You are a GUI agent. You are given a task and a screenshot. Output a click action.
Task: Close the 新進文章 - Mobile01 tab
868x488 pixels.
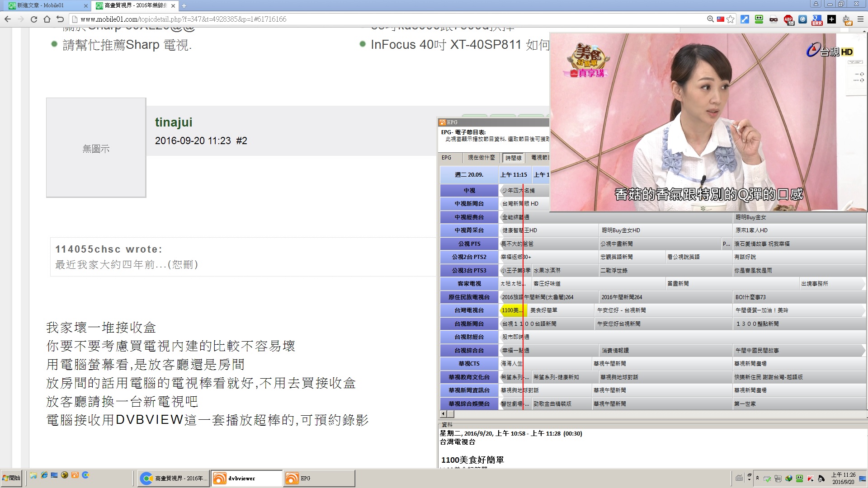pyautogui.click(x=86, y=6)
